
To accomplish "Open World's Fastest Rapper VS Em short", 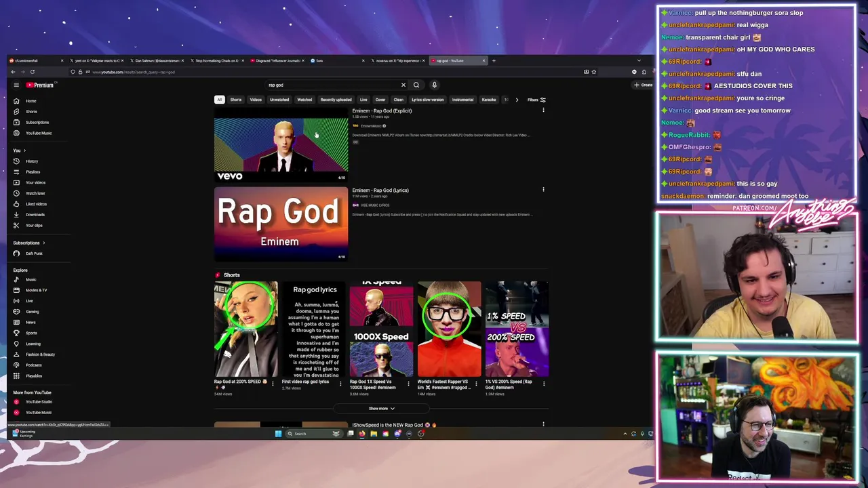I will pos(449,329).
